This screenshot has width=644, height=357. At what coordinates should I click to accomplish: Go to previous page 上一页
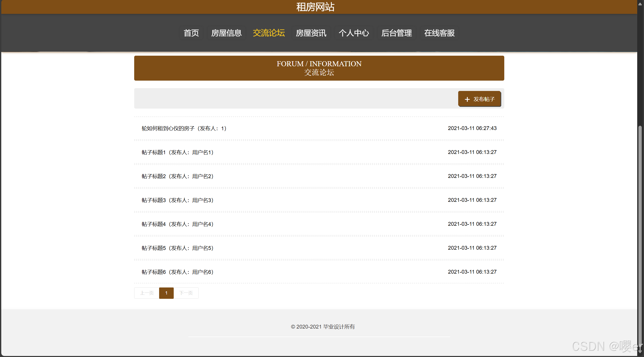pos(146,293)
